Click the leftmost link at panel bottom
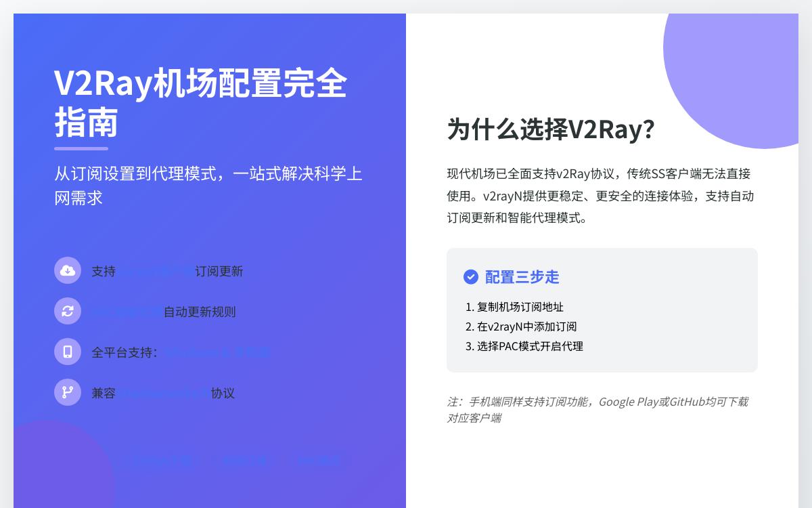 click(x=162, y=461)
